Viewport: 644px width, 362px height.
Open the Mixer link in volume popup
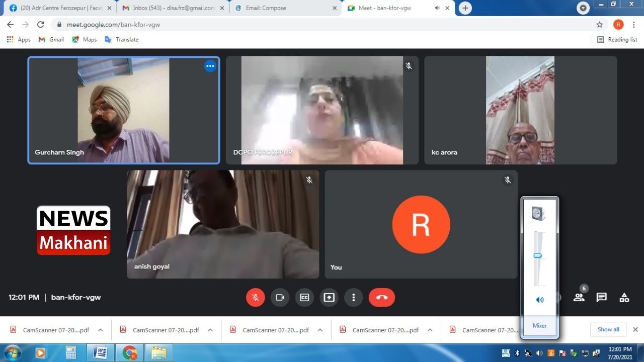(x=539, y=326)
